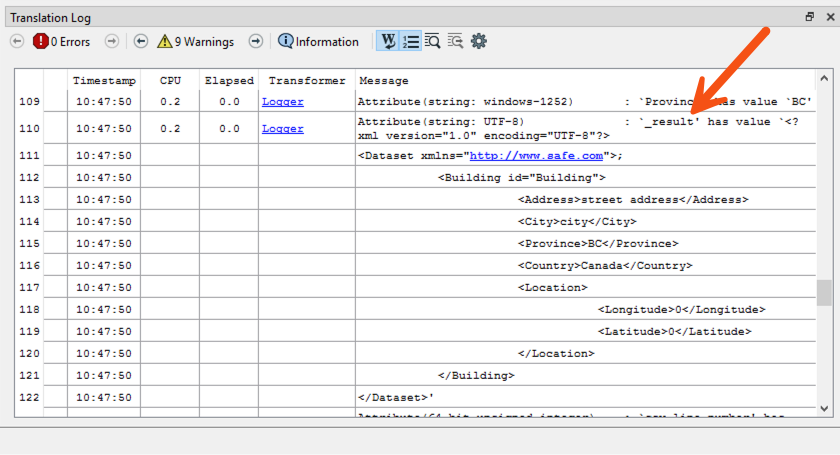Viewport: 840px width, 455px height.
Task: Go to next error arrow
Action: (111, 41)
